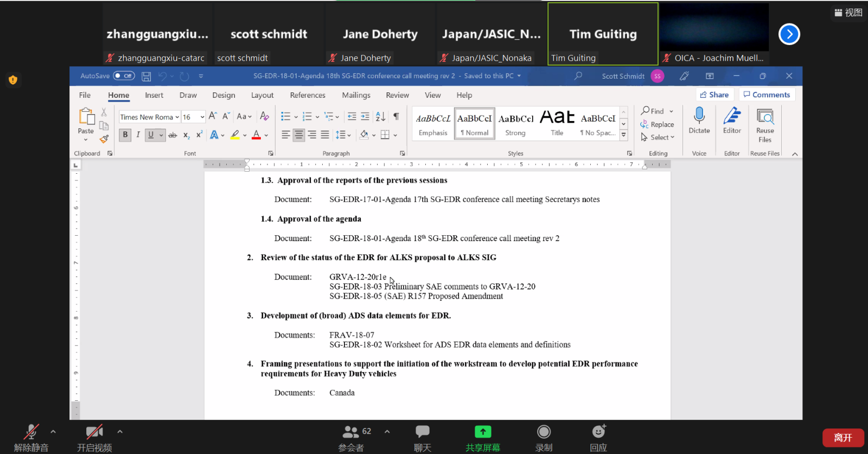Open the References ribbon tab
This screenshot has width=868, height=454.
(308, 95)
